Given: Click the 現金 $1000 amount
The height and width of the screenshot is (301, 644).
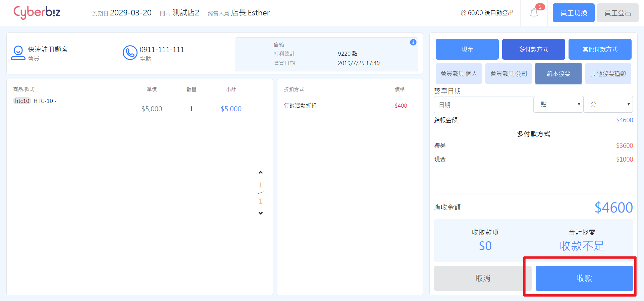Looking at the screenshot, I should (x=625, y=159).
